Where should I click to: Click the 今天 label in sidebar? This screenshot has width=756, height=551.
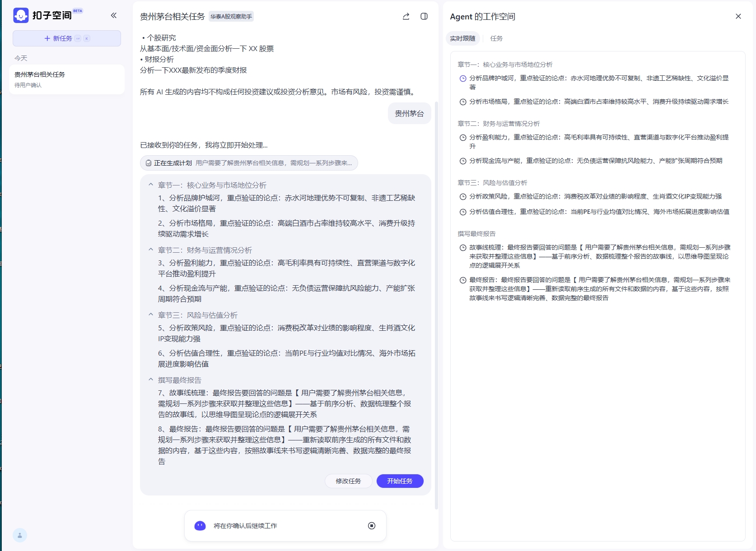[21, 58]
